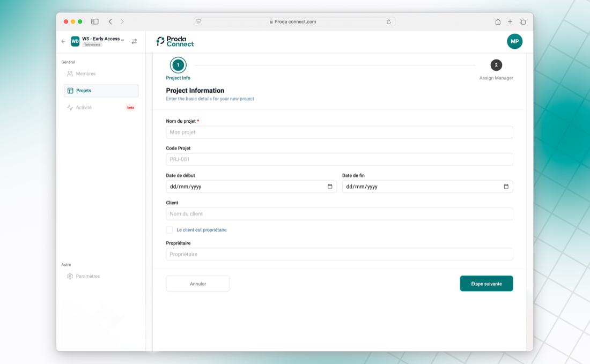Go back with Safari's back arrow
Image resolution: width=590 pixels, height=364 pixels.
point(110,22)
